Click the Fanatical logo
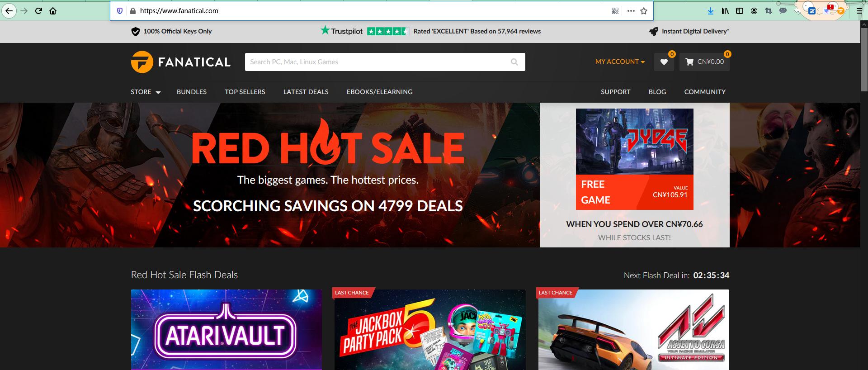The image size is (868, 370). [181, 62]
